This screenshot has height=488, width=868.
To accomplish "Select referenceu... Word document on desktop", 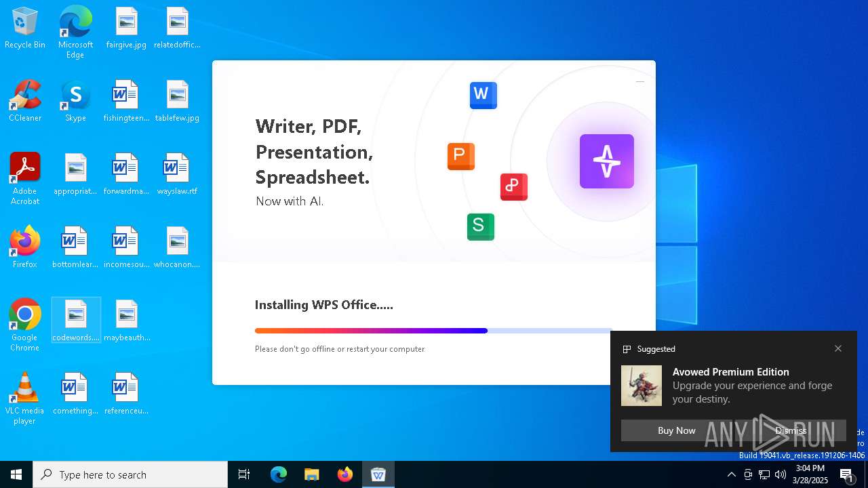I will coord(126,394).
